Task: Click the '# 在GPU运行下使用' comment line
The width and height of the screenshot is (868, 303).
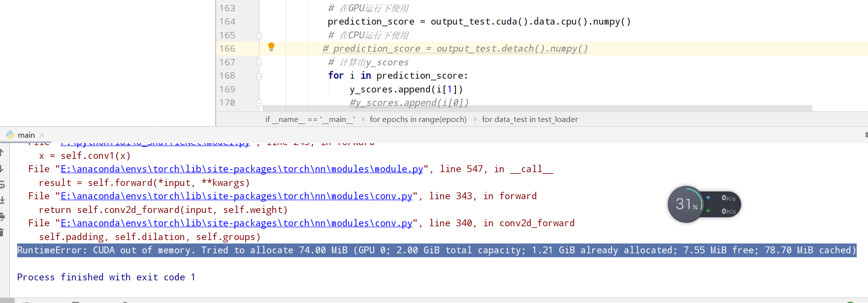Action: click(368, 8)
